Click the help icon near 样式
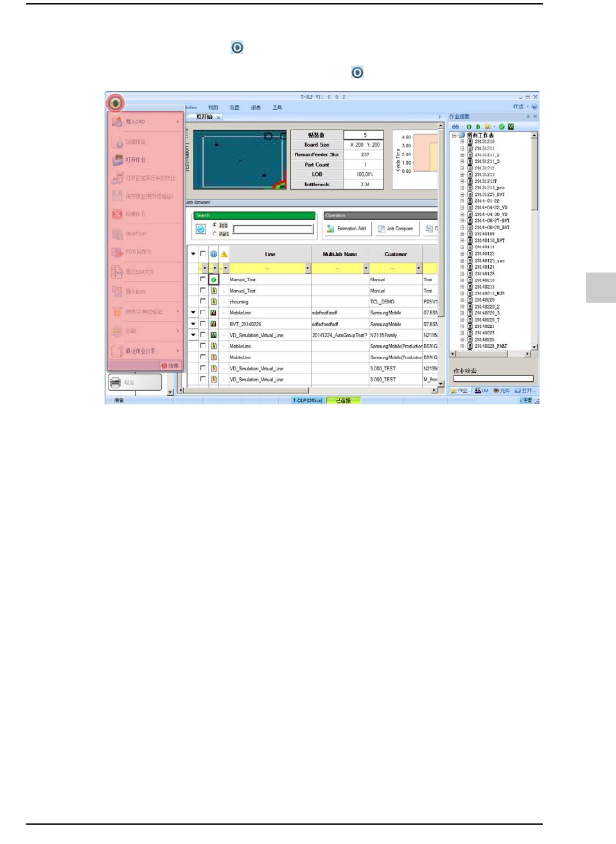 534,107
